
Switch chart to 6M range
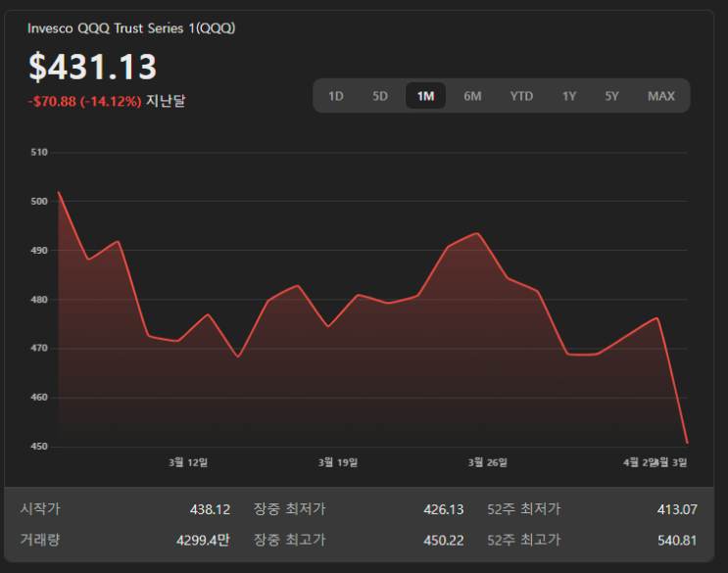click(472, 96)
